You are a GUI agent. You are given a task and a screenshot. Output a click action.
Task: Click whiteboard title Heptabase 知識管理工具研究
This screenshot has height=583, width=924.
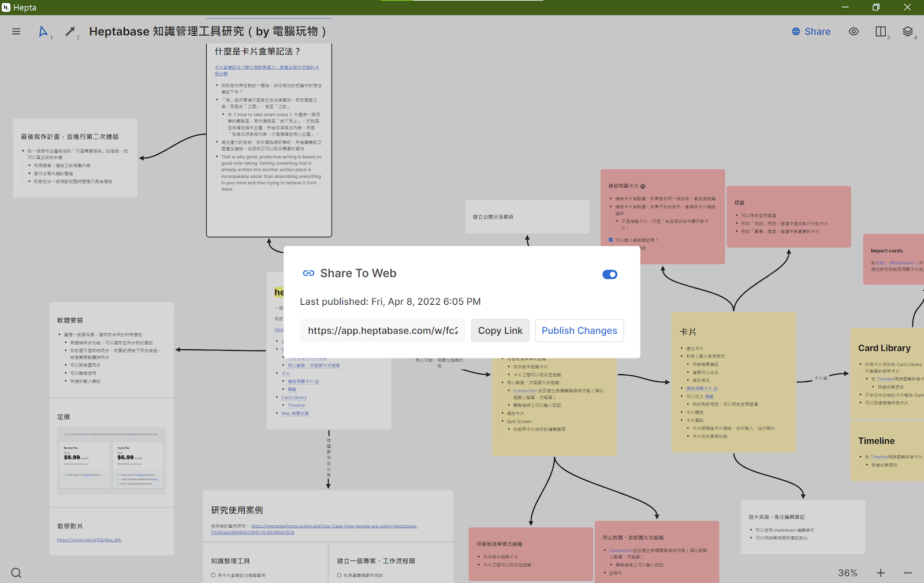[x=208, y=32]
